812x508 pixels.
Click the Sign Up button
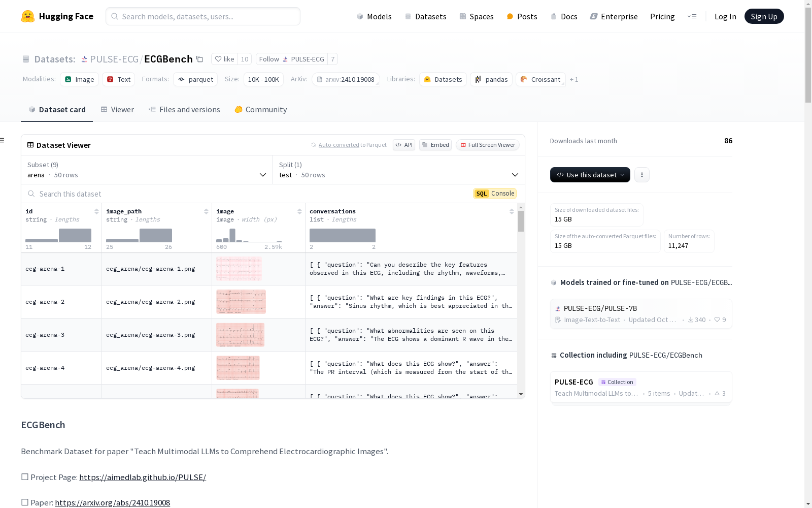[x=764, y=16]
